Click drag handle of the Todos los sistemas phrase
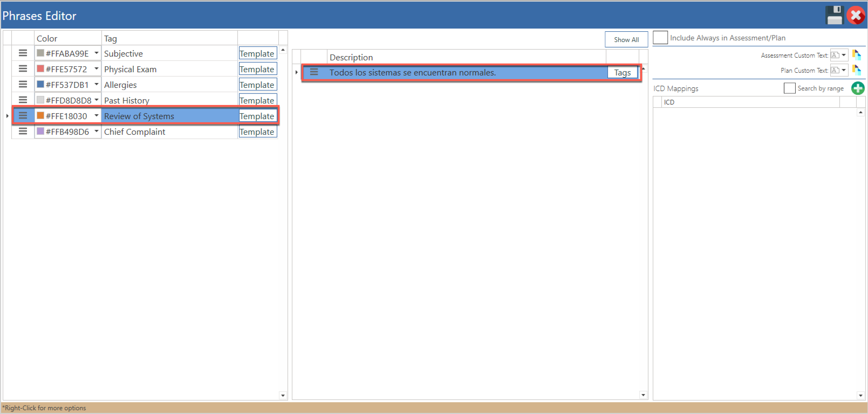 click(314, 72)
